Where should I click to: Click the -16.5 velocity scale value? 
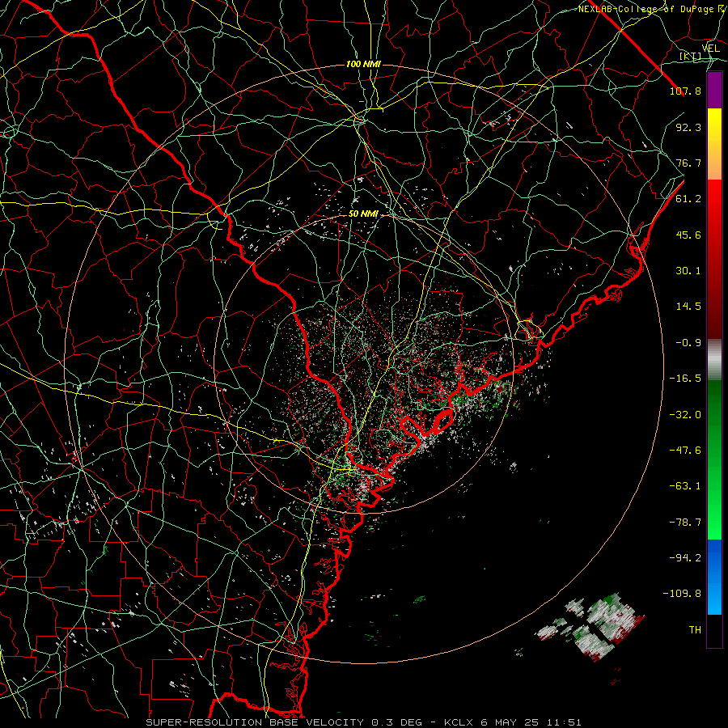[685, 379]
